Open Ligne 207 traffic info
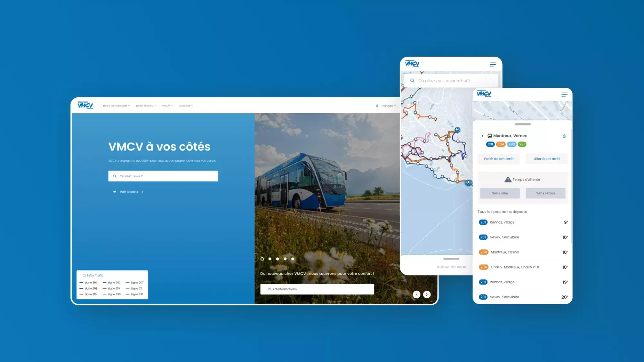This screenshot has width=644, height=362. [135, 283]
